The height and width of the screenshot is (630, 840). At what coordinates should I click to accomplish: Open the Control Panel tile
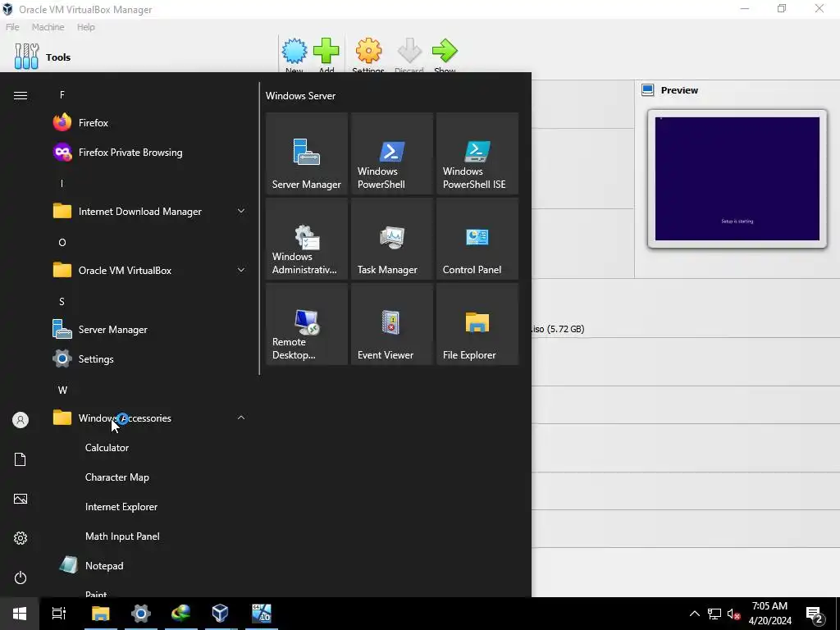(477, 239)
